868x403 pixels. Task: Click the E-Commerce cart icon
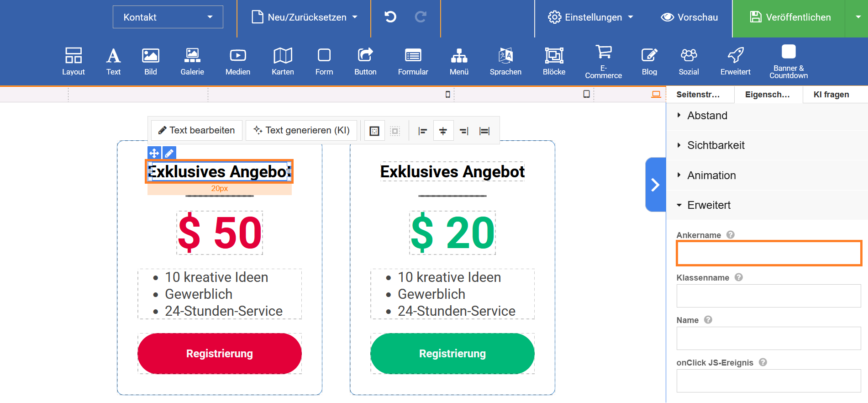[604, 52]
